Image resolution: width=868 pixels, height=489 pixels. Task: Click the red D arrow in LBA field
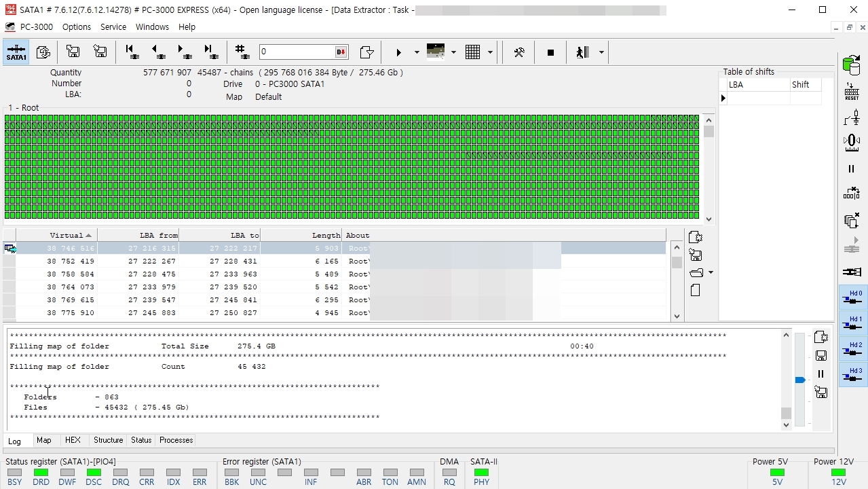coord(341,52)
